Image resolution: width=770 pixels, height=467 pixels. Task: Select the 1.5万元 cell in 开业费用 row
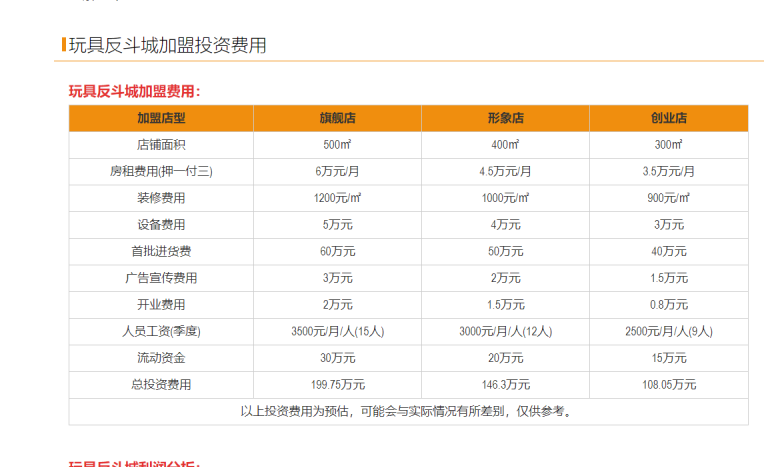click(x=505, y=305)
